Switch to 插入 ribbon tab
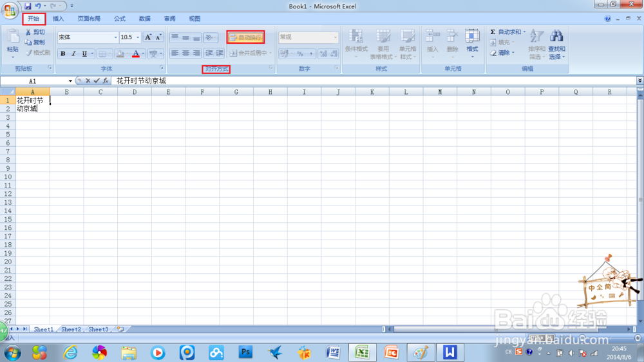 point(58,19)
